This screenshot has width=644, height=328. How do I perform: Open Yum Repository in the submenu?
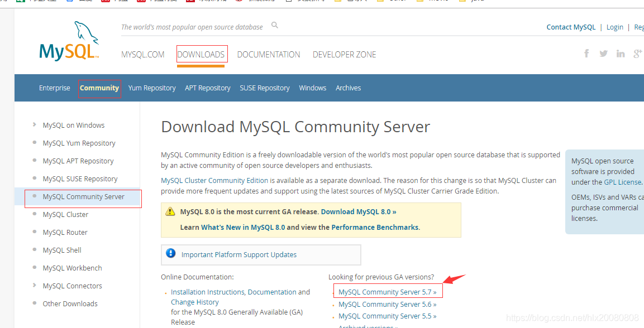coord(152,88)
